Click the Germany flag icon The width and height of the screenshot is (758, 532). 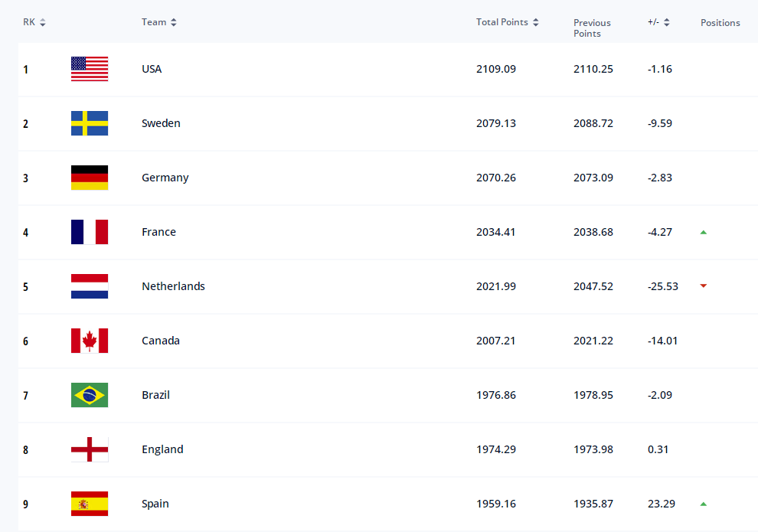click(x=90, y=178)
